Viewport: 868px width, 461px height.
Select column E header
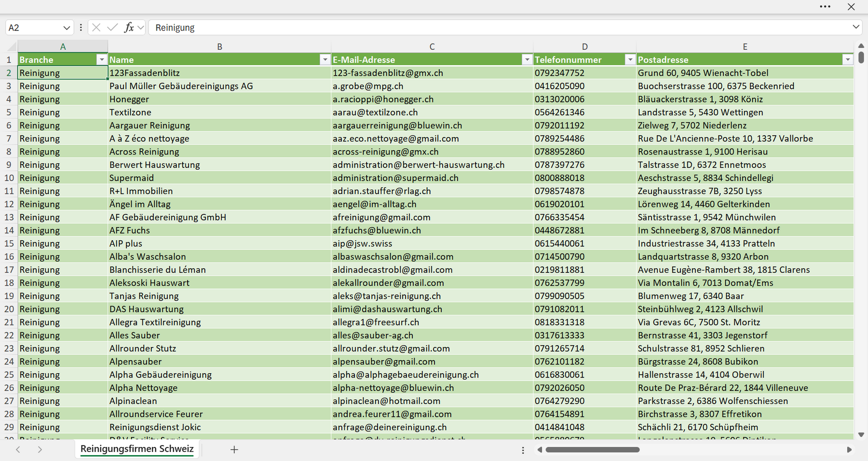[x=745, y=47]
